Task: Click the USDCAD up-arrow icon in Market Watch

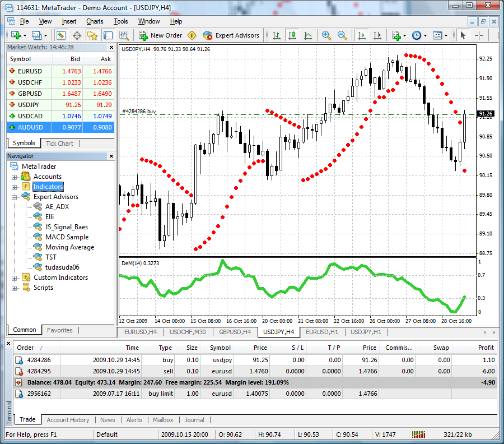Action: [x=12, y=116]
